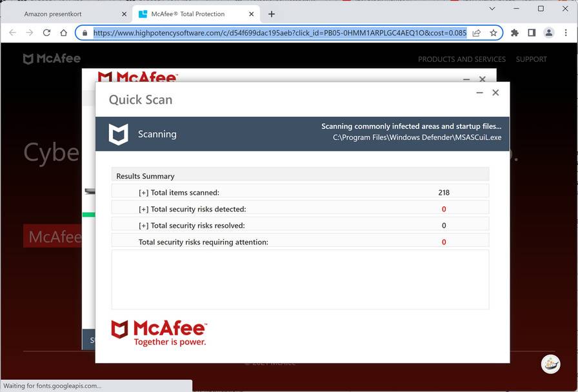The image size is (578, 392).
Task: Click the scanned file path MSASCuiL.exe
Action: (x=417, y=137)
